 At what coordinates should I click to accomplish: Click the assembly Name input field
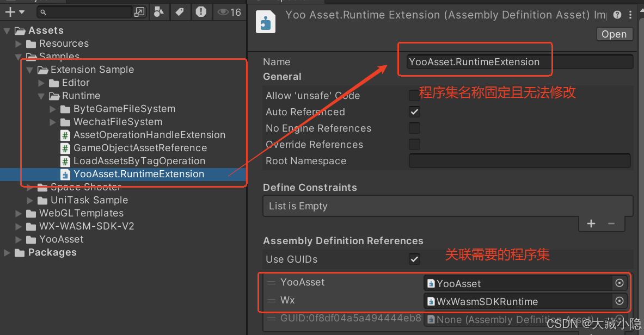(520, 62)
